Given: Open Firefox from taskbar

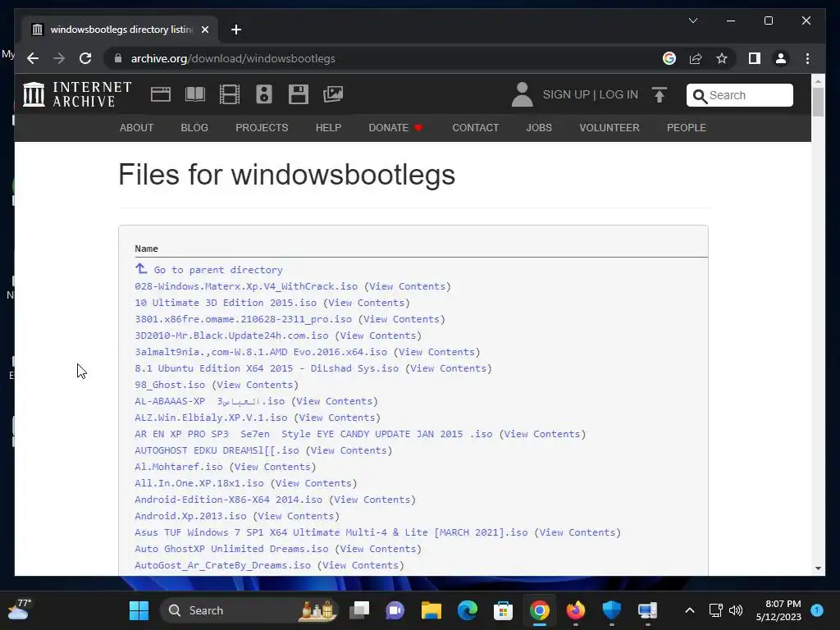Looking at the screenshot, I should pos(576,610).
